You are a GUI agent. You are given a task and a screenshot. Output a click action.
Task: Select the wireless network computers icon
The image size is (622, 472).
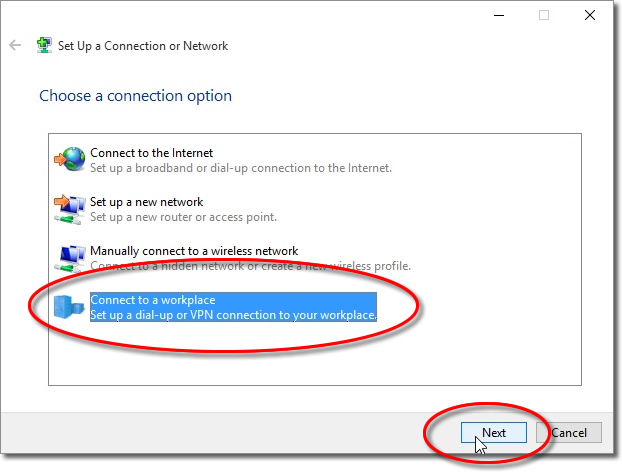click(x=71, y=259)
